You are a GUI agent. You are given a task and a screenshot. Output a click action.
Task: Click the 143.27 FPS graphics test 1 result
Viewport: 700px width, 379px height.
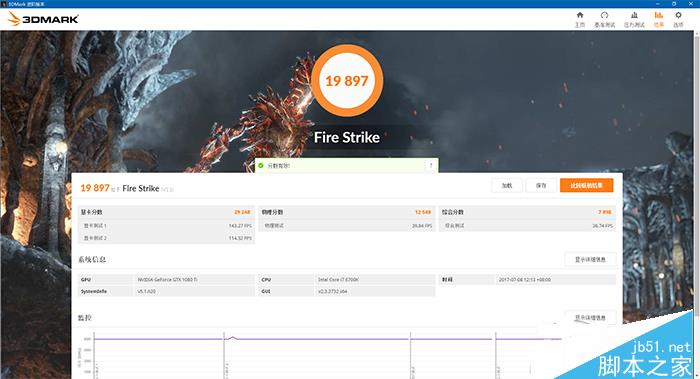click(240, 226)
